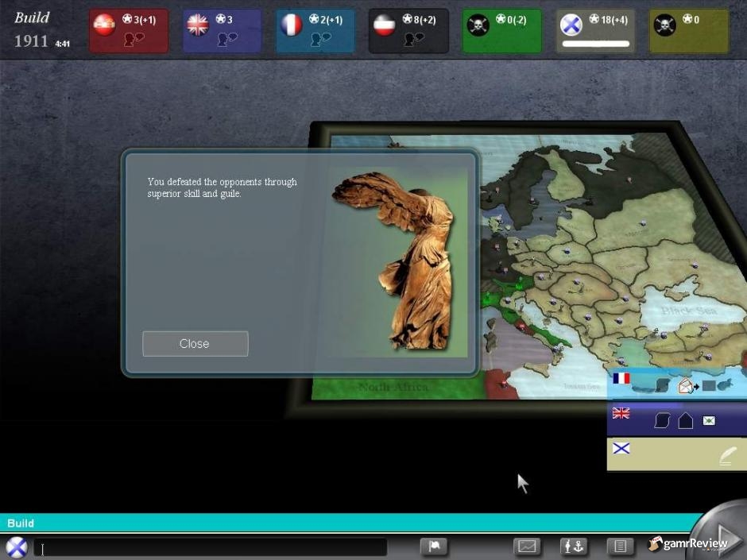
Task: Select the Russia St. Andrew's flag panel
Action: point(595,30)
